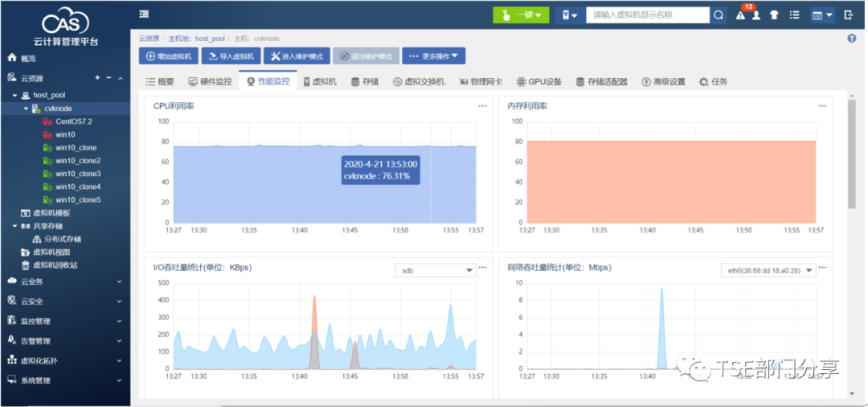Open 网络吞吐量 chart options ellipsis

822,268
